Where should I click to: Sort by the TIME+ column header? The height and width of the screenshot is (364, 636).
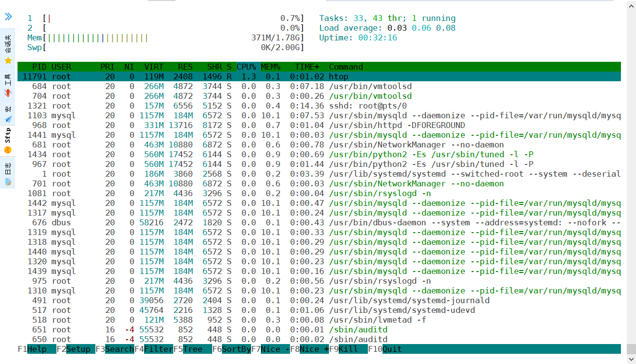(x=307, y=67)
